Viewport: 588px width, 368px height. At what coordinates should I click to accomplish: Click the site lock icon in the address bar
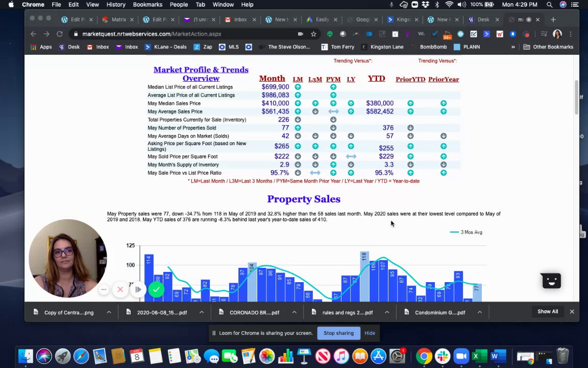pos(76,34)
